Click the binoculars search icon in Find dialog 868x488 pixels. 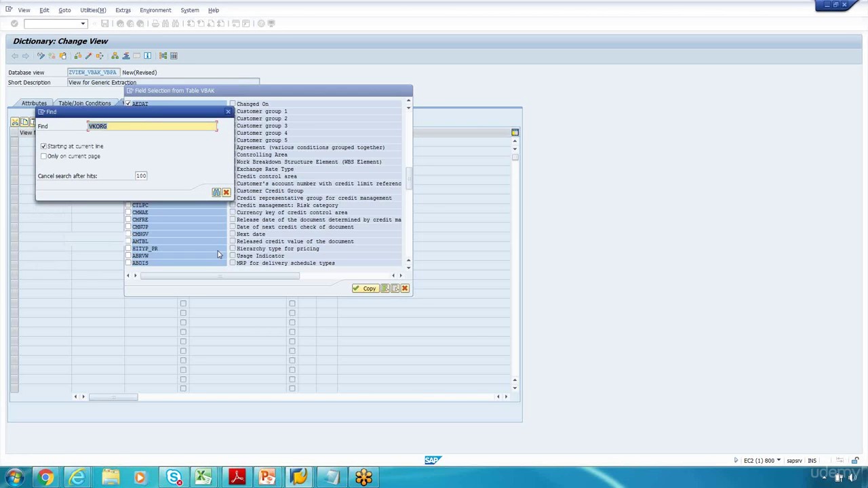click(216, 192)
